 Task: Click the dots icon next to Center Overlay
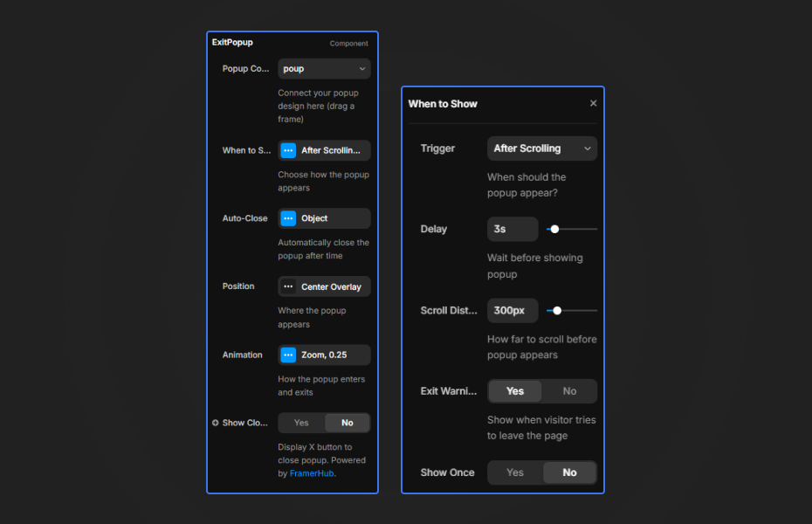click(288, 286)
